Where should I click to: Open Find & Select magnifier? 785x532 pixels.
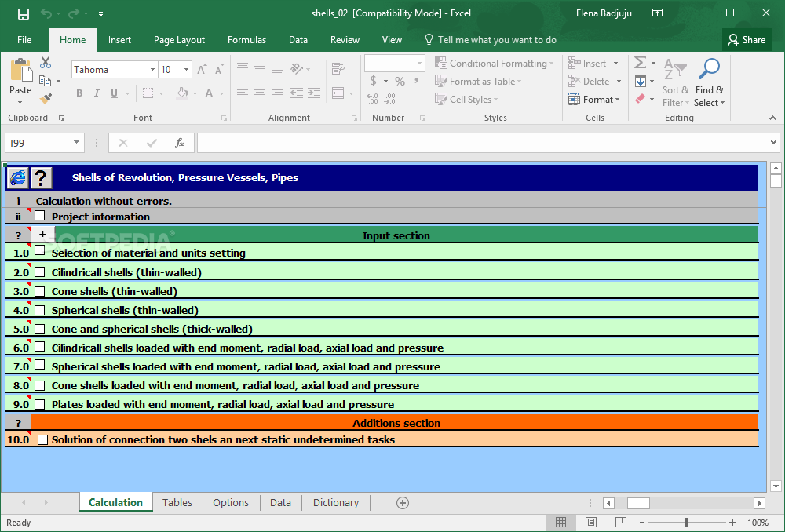710,82
